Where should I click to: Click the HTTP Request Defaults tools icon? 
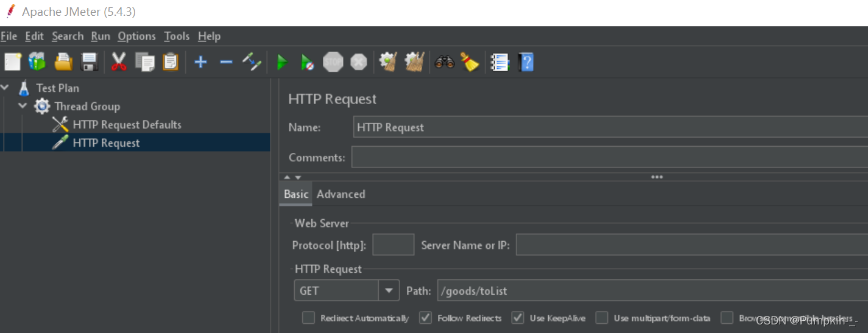[x=60, y=125]
